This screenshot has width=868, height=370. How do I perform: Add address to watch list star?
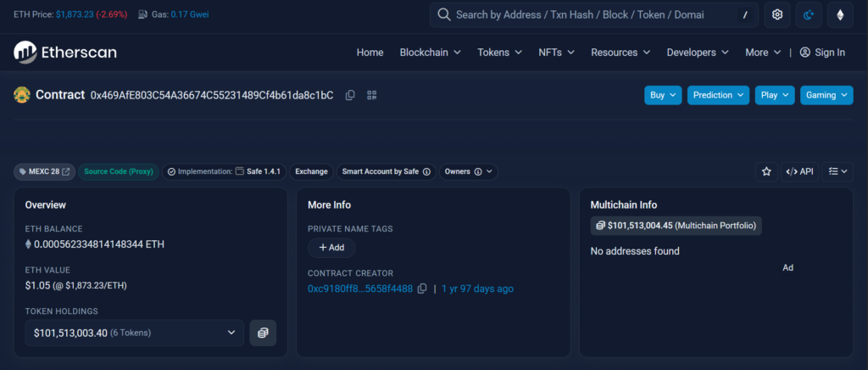point(766,171)
